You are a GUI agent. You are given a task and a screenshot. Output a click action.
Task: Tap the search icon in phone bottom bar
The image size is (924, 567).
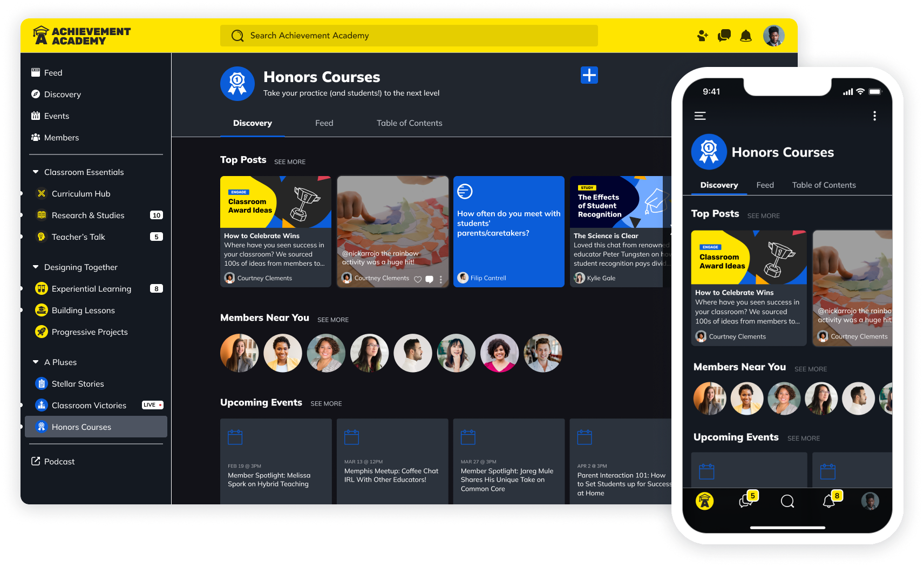click(x=787, y=501)
